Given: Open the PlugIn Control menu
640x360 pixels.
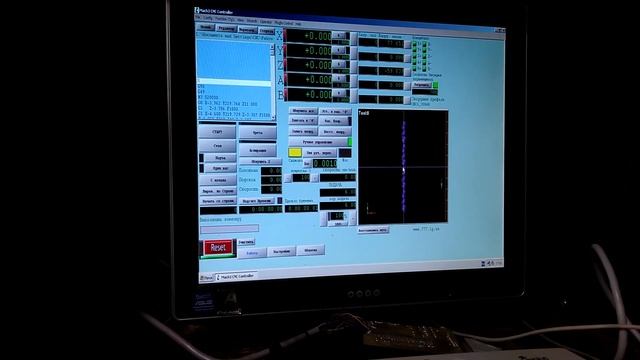Looking at the screenshot, I should pyautogui.click(x=284, y=22).
